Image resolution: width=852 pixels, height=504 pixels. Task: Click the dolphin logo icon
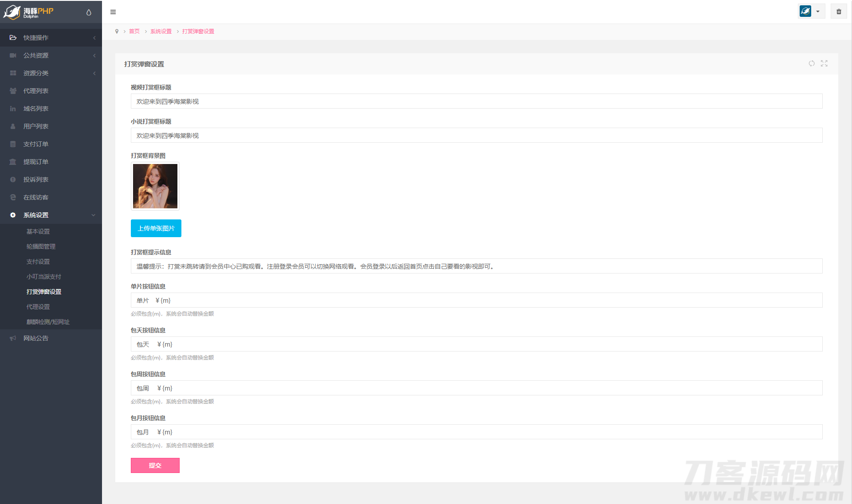click(x=12, y=12)
